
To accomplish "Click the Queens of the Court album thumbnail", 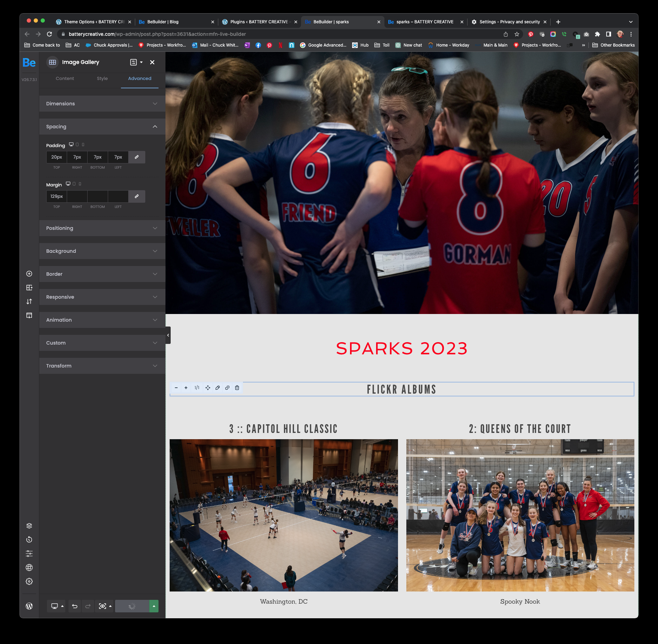I will (x=520, y=515).
